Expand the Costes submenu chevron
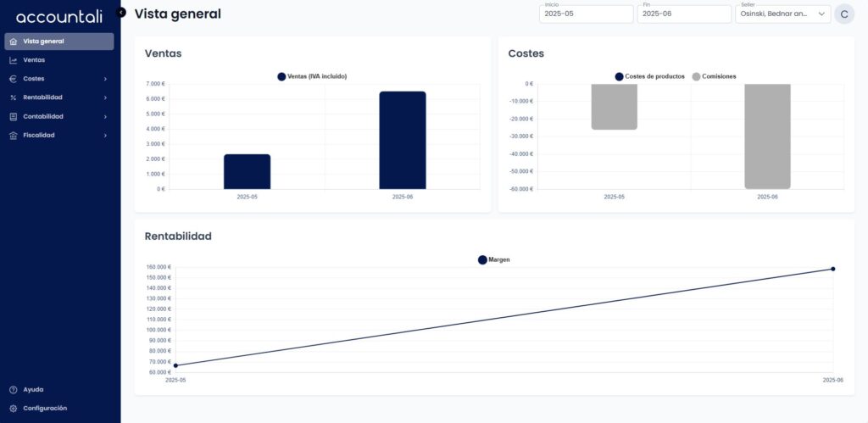868x423 pixels. 105,79
